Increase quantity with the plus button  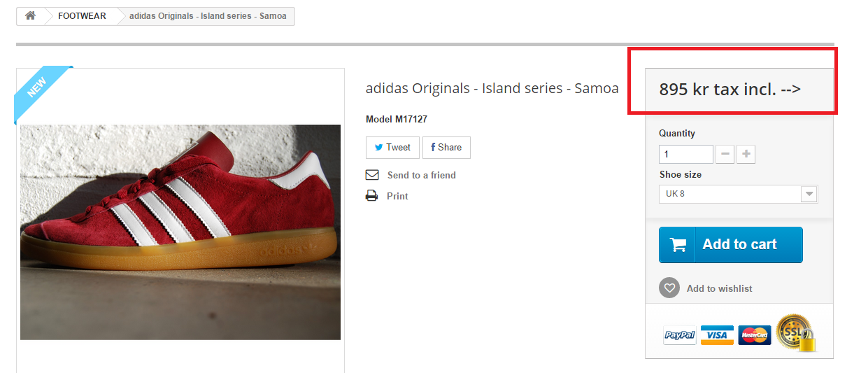point(746,154)
